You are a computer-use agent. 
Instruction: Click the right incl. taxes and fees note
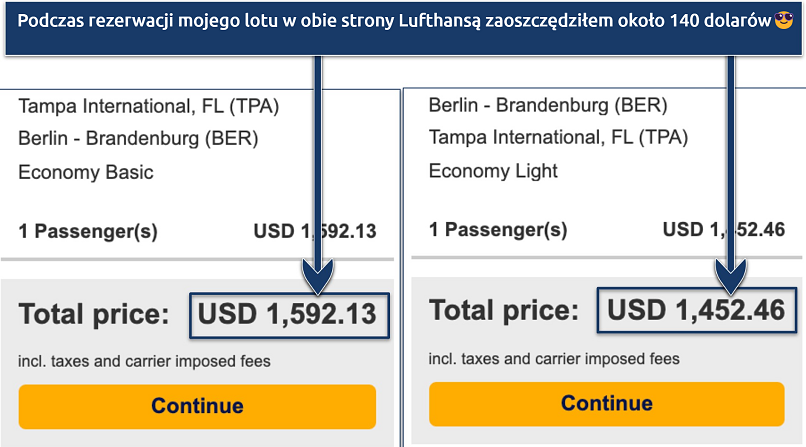554,358
